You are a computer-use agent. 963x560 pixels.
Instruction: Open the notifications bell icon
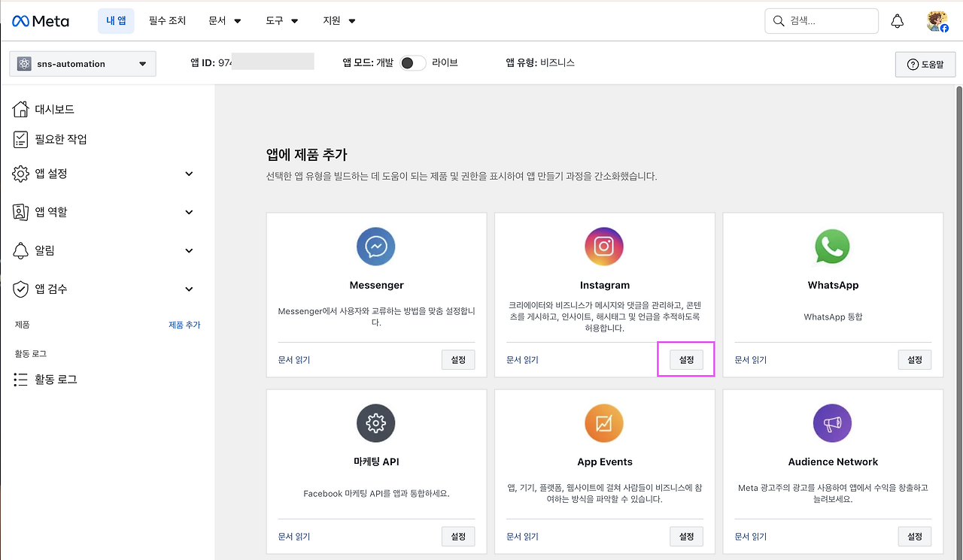tap(898, 21)
